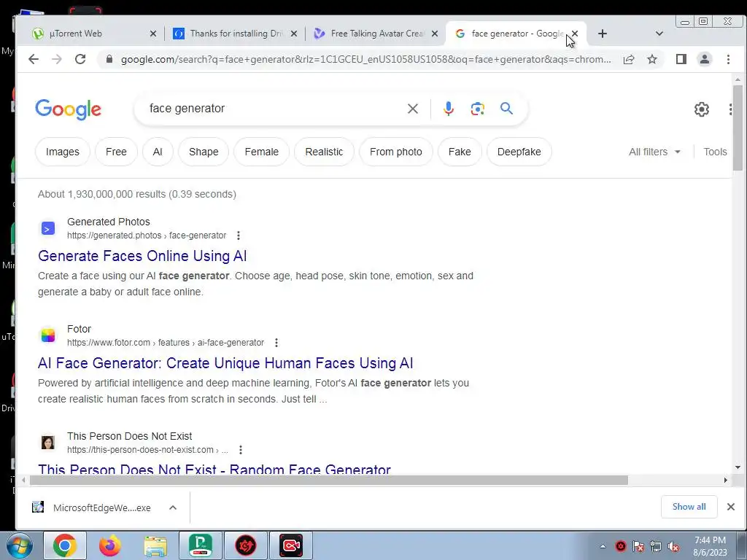Close the µTorrent Web tab
The width and height of the screenshot is (747, 560).
(x=153, y=34)
